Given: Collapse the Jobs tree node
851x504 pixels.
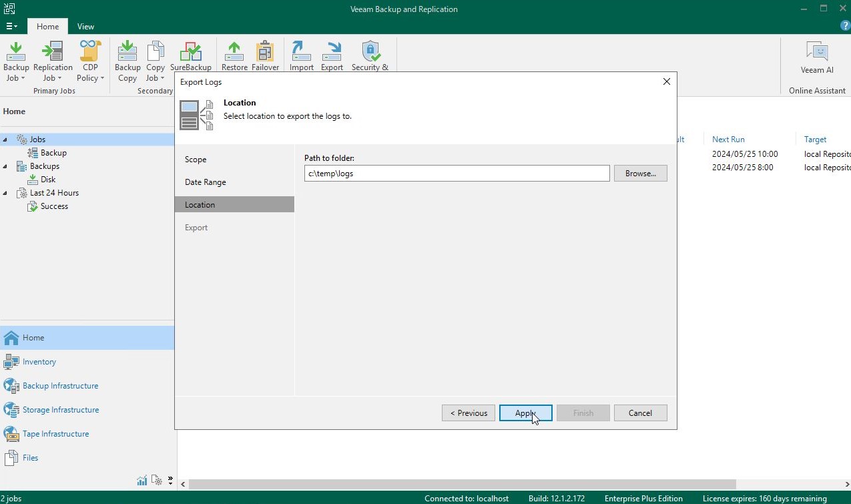Looking at the screenshot, I should pos(5,140).
